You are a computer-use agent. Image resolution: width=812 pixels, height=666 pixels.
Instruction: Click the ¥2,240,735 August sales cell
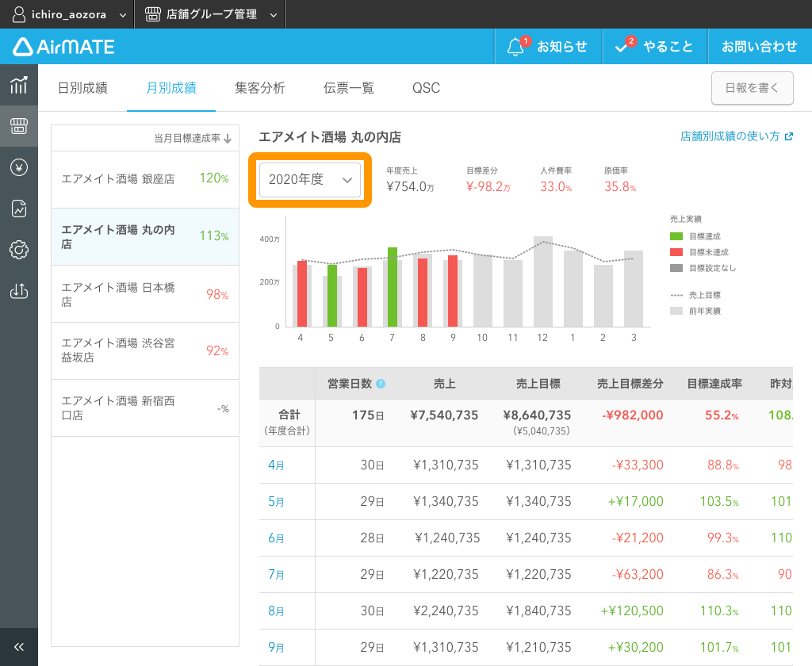point(446,611)
